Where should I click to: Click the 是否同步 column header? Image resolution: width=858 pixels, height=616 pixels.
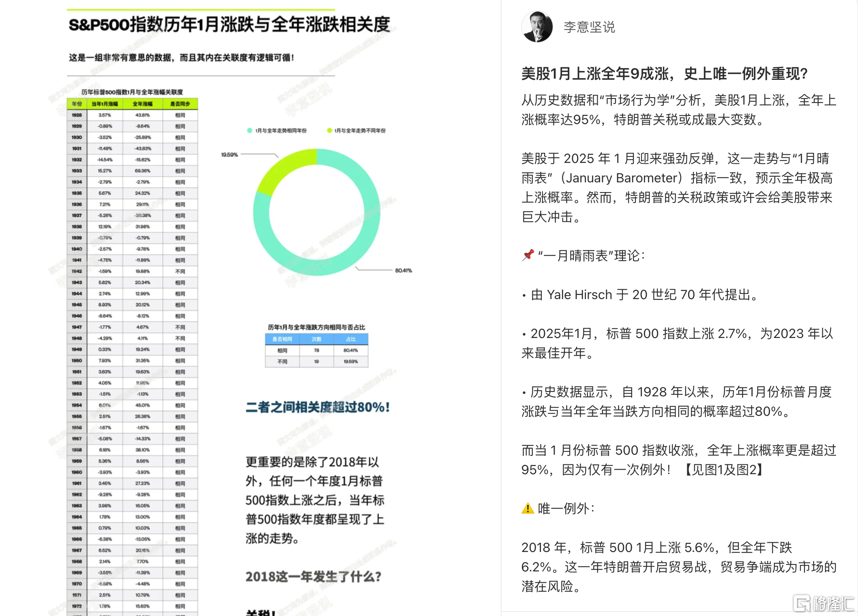pos(180,104)
